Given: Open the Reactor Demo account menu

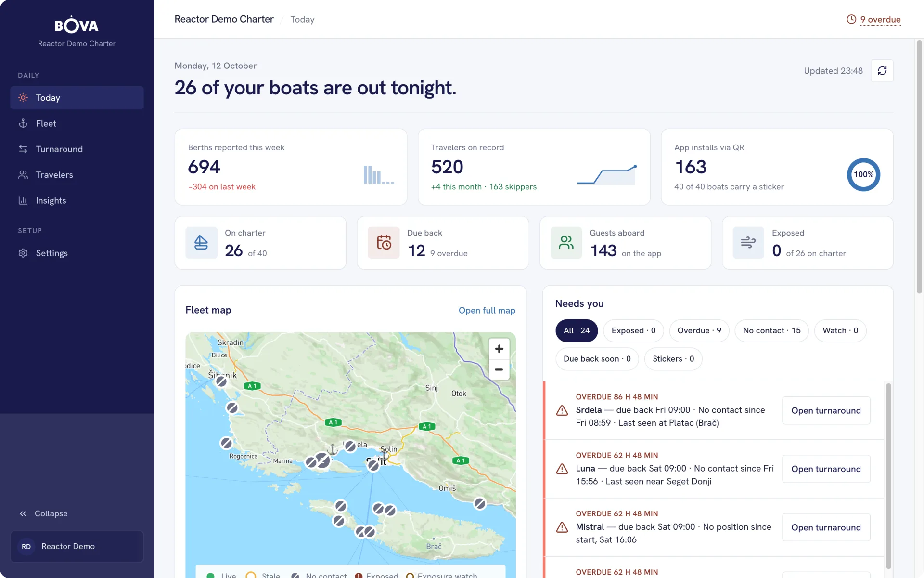Looking at the screenshot, I should [x=77, y=546].
